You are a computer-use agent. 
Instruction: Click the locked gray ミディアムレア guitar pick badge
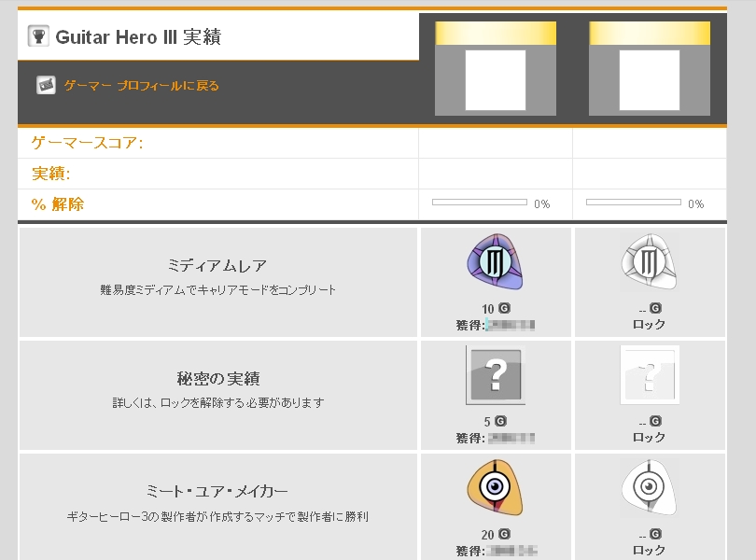point(650,261)
